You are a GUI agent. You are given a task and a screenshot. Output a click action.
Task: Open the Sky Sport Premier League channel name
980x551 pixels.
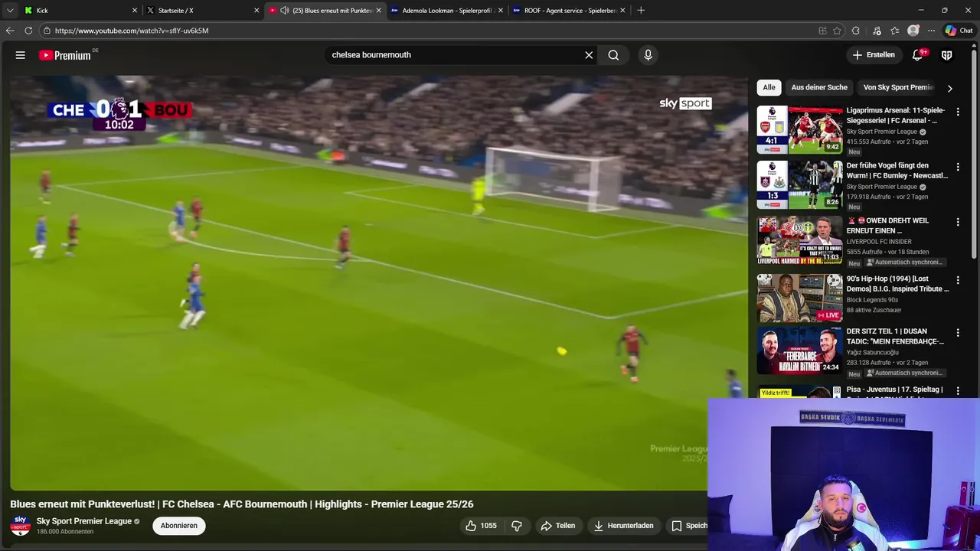click(x=84, y=521)
